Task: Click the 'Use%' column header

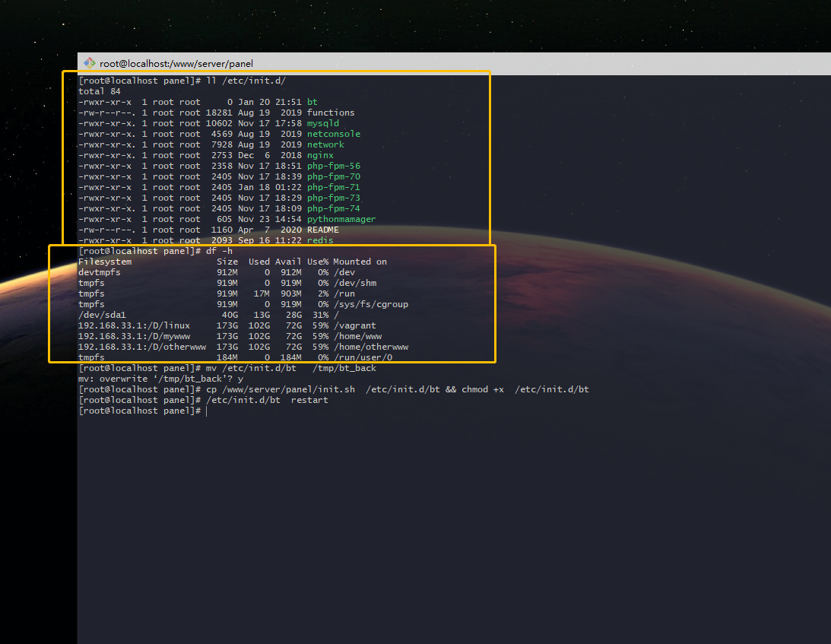Action: point(318,262)
